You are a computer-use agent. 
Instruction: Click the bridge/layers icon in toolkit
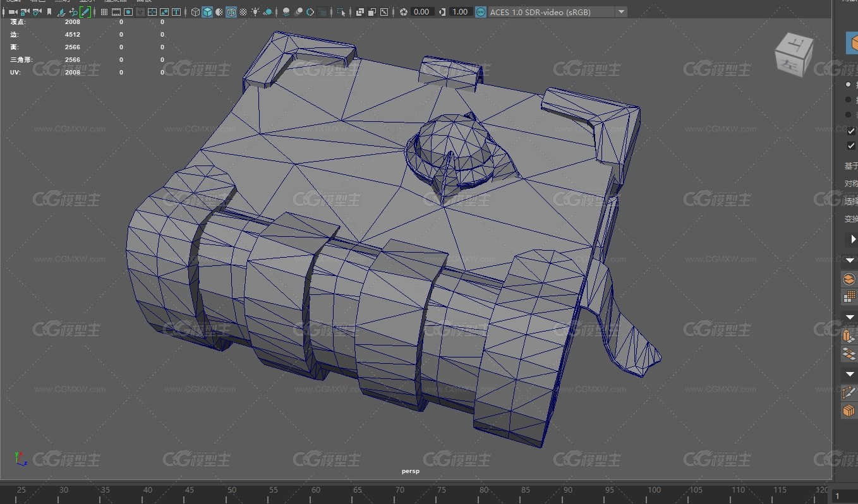tap(849, 354)
